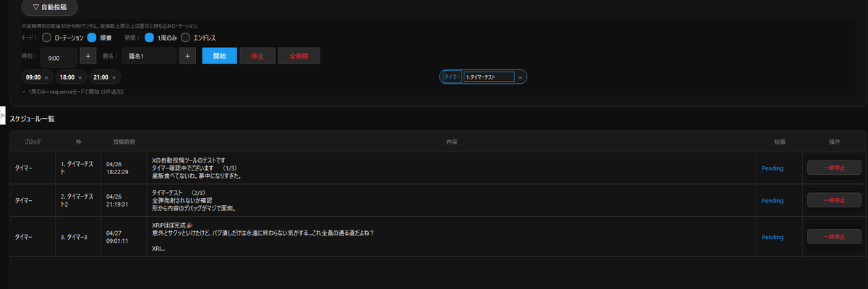Select the 3. タイマー3 slot cell

coord(78,237)
